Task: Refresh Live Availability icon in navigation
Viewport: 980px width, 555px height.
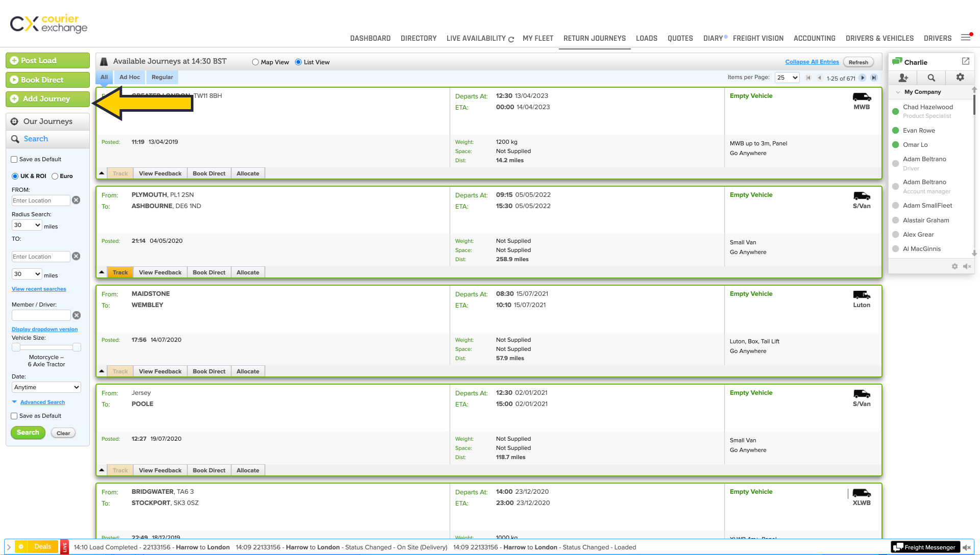Action: tap(511, 39)
